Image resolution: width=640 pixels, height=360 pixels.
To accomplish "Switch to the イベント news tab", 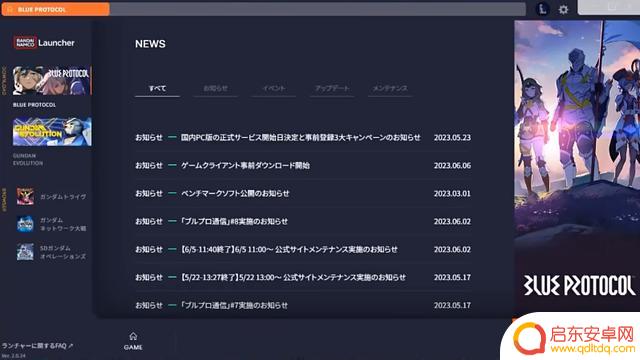I will tap(274, 88).
